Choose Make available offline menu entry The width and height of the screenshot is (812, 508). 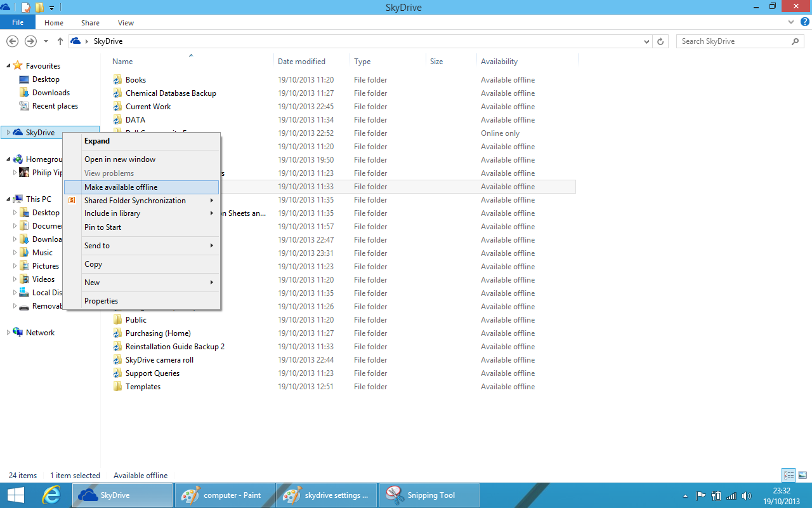click(x=141, y=187)
